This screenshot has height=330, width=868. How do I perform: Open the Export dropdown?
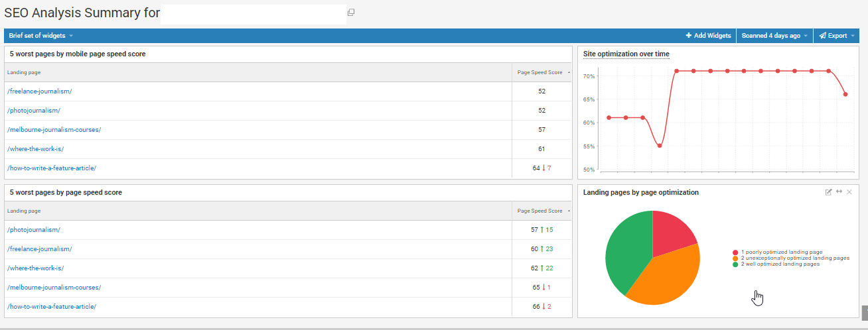point(837,36)
